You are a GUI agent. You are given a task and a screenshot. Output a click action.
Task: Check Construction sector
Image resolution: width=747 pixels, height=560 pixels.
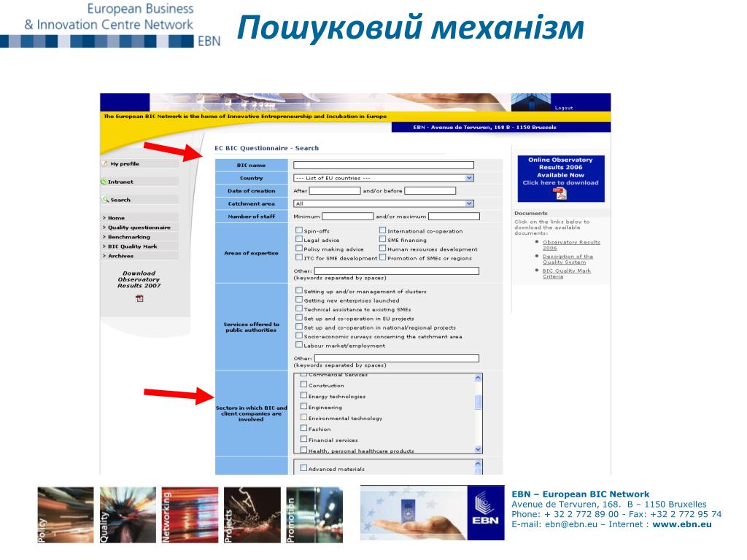click(303, 384)
